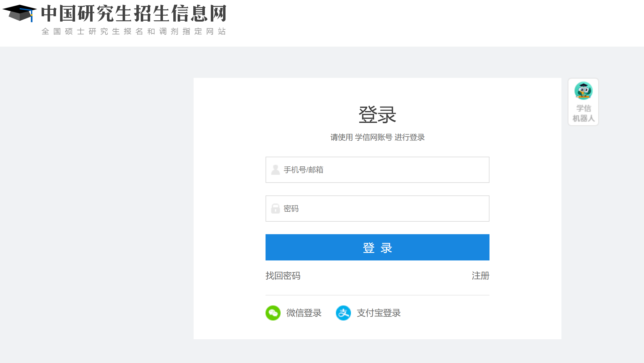Open the 学信机器人 owl robot icon
The width and height of the screenshot is (644, 363).
[583, 91]
